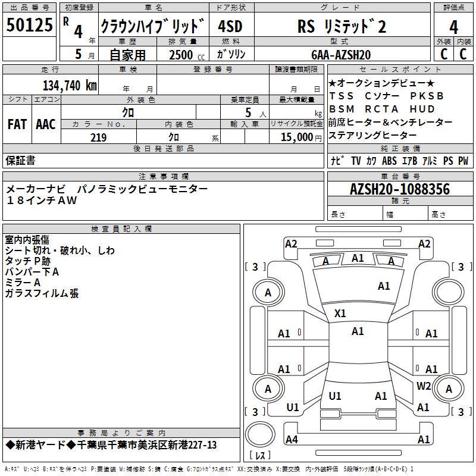The width and height of the screenshot is (476, 476).
Task: Click the AAC air conditioner cell
Action: pyautogui.click(x=46, y=124)
